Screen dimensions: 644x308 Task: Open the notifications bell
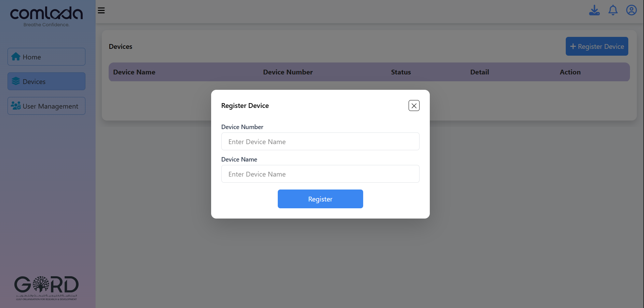pos(613,10)
